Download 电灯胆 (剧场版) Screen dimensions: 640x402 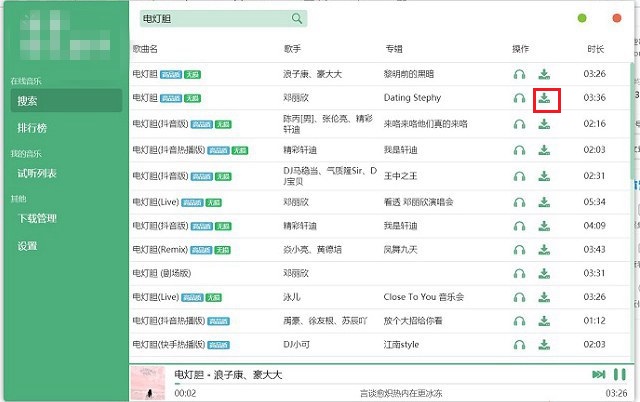click(x=544, y=273)
